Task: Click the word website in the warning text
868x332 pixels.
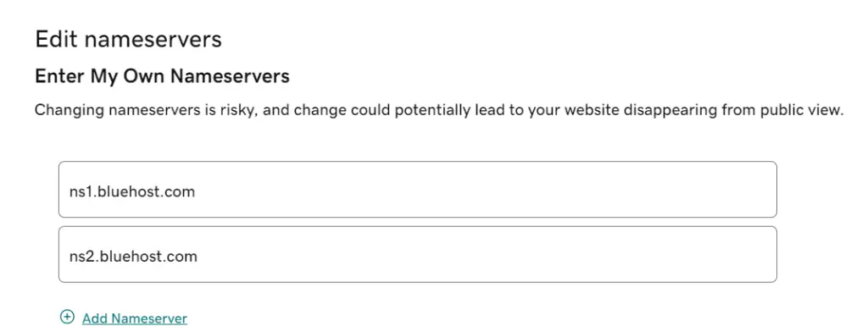Action: 593,111
